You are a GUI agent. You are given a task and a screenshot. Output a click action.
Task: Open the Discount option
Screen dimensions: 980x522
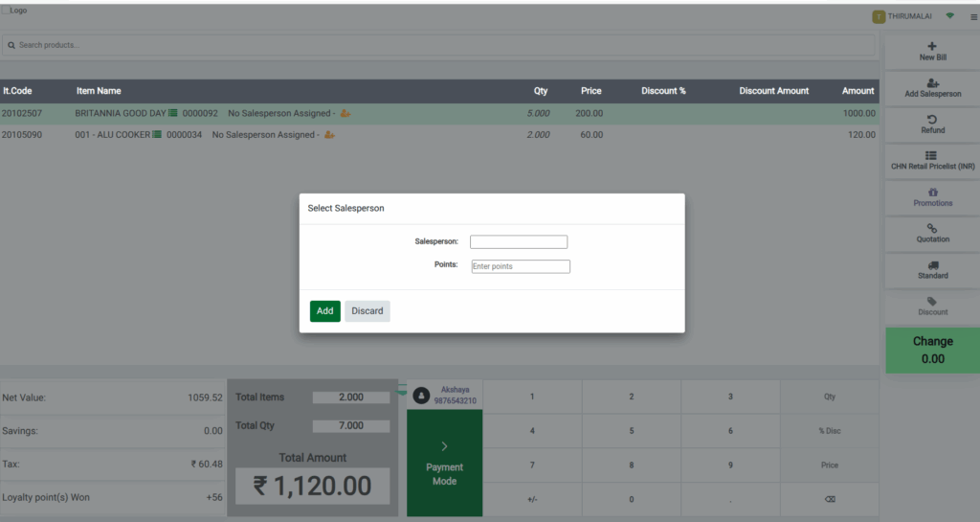(x=932, y=306)
